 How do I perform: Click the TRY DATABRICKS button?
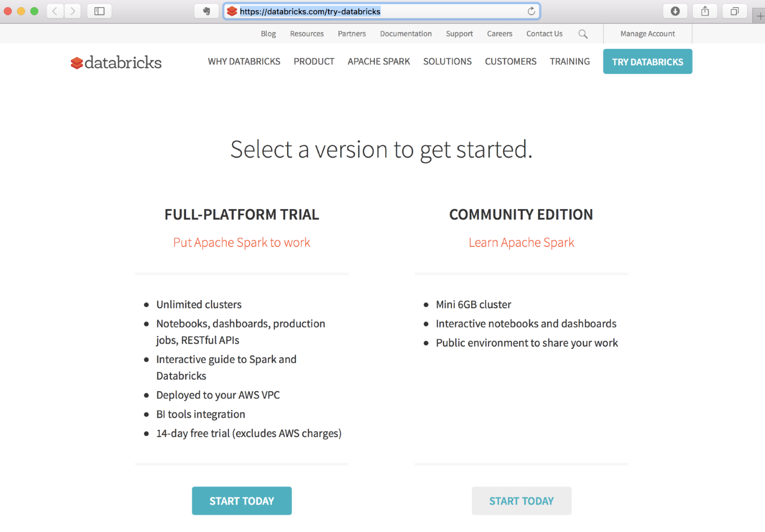(648, 62)
